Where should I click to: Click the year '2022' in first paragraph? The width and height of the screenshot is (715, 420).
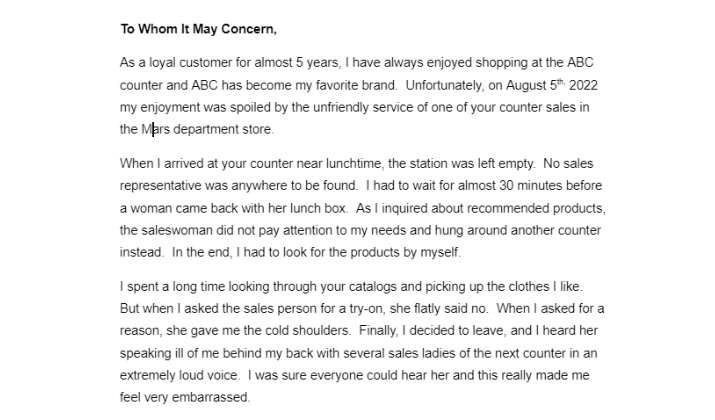click(x=583, y=85)
